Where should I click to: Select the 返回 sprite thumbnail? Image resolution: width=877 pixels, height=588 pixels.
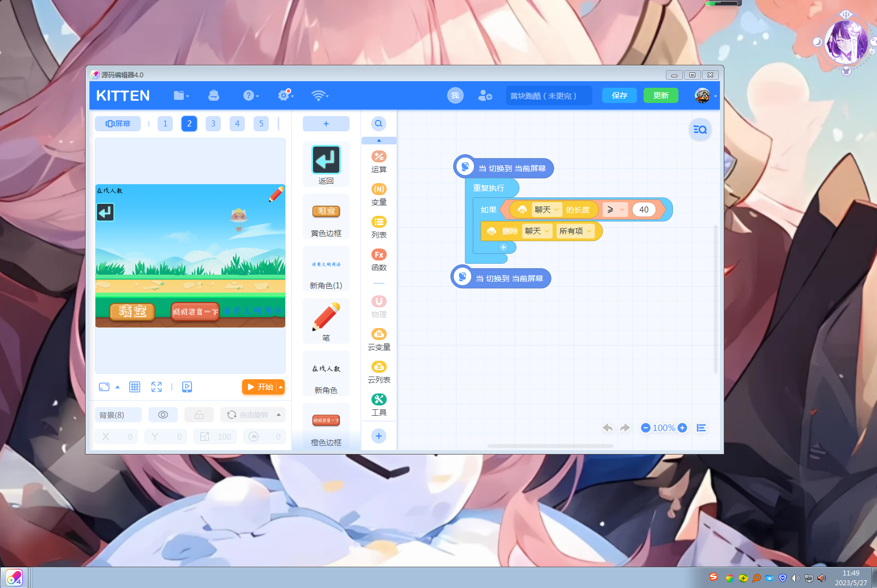click(x=326, y=165)
